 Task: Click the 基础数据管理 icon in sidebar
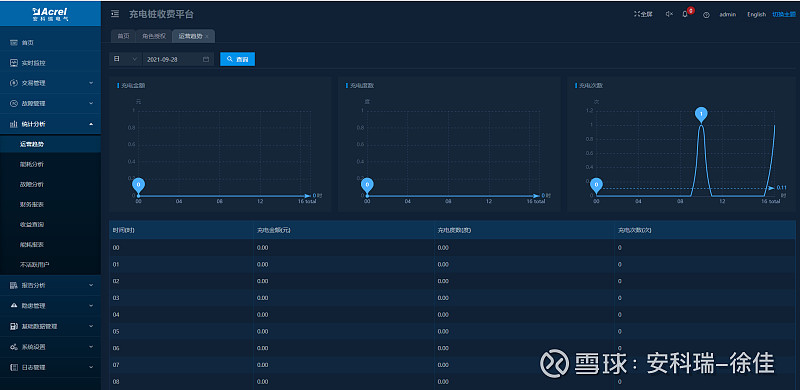(x=14, y=326)
